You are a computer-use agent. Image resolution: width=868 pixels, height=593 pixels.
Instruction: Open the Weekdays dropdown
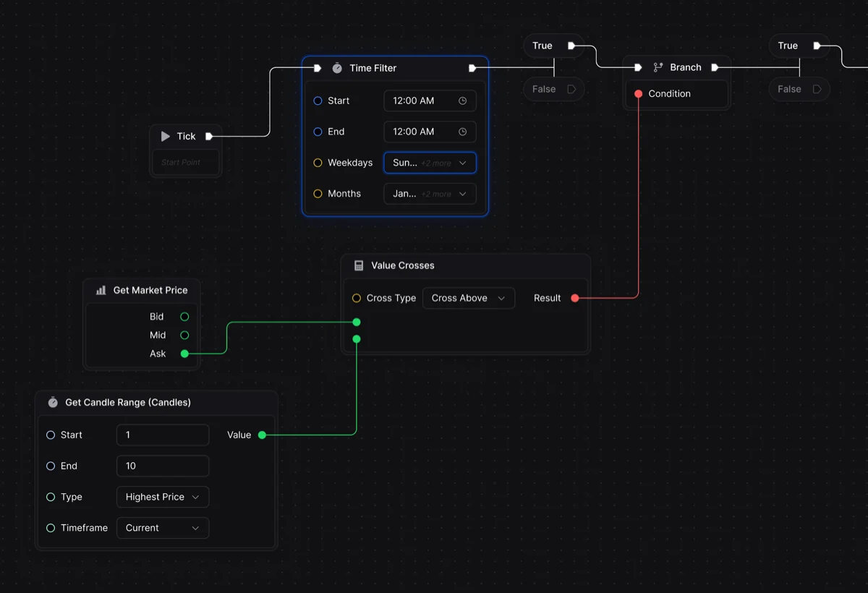[x=430, y=163]
